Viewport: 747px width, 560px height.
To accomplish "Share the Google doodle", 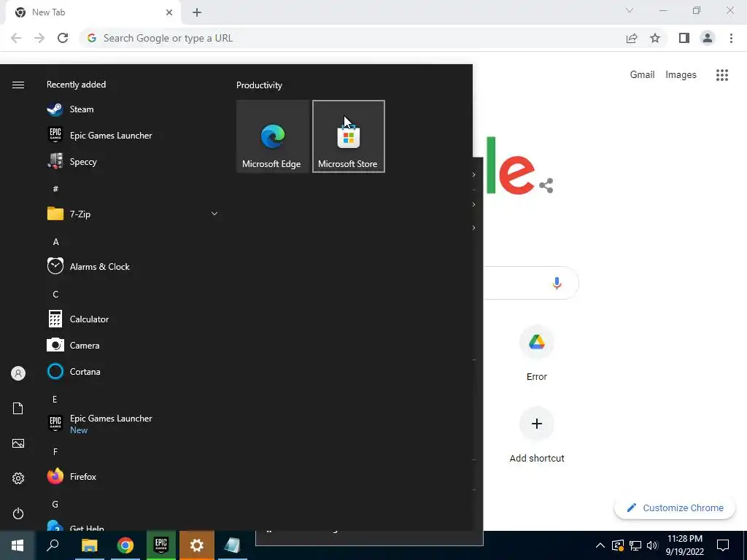I will point(546,186).
